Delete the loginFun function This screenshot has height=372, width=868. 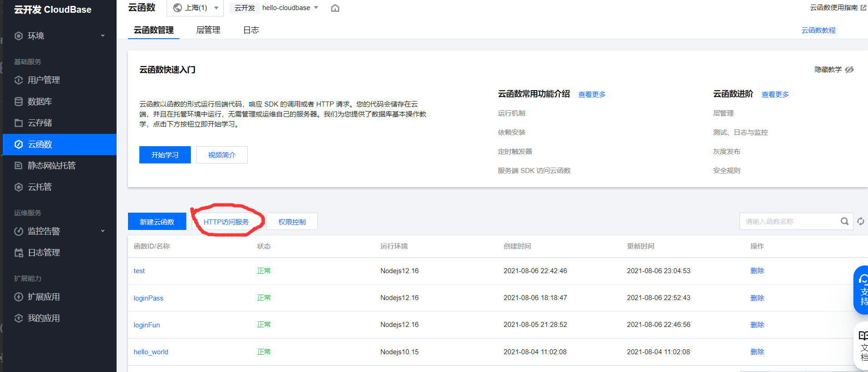(x=757, y=325)
